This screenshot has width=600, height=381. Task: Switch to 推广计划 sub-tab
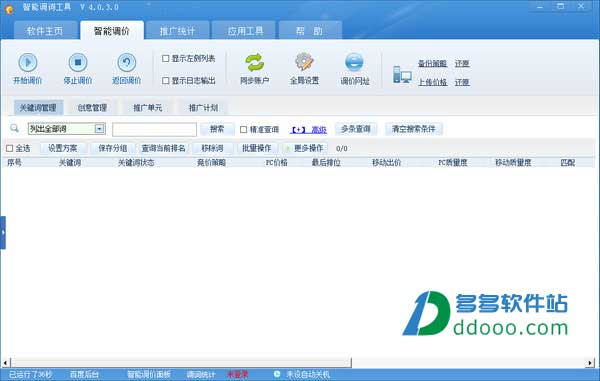coord(204,108)
